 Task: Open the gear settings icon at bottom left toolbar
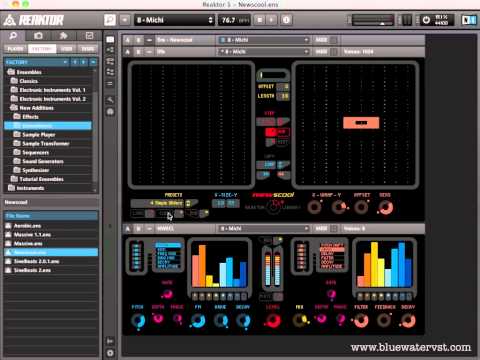coord(110,353)
